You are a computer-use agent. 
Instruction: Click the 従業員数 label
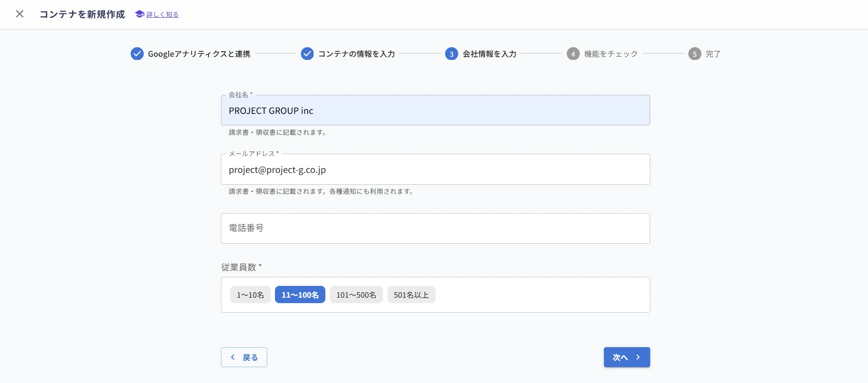[x=241, y=267]
